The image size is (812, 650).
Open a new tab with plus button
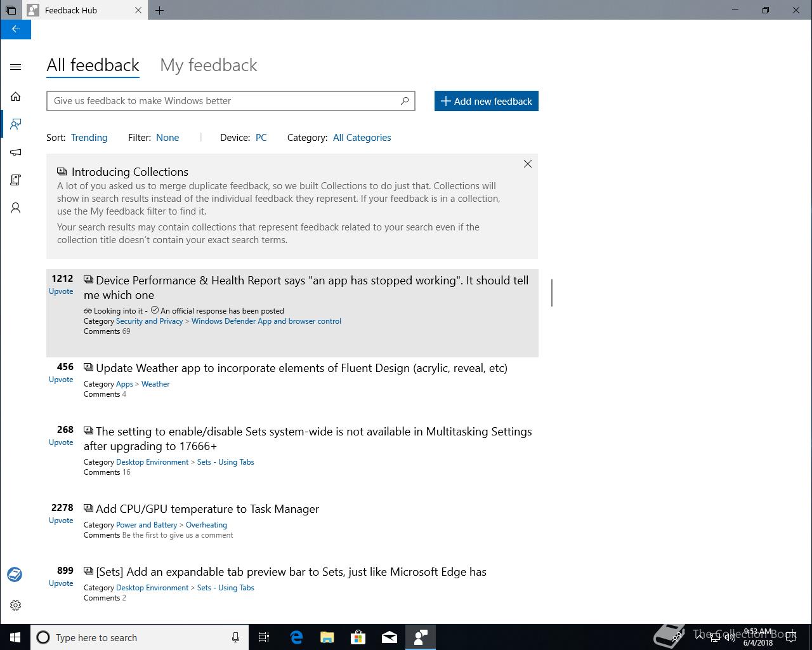(159, 10)
